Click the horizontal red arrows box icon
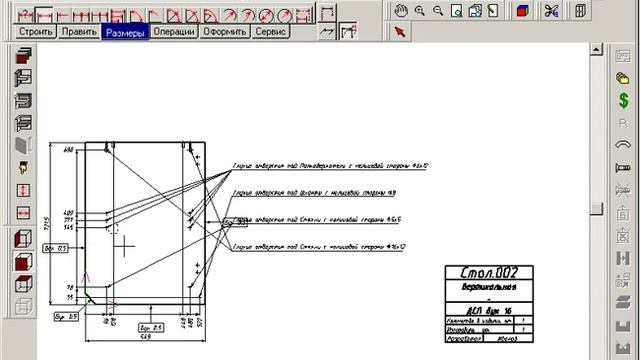The image size is (640, 360). click(23, 213)
